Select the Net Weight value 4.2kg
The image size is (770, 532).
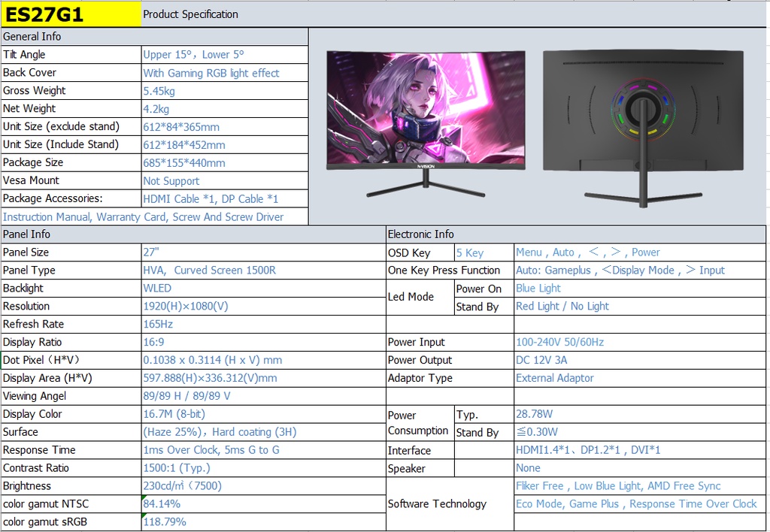click(224, 108)
